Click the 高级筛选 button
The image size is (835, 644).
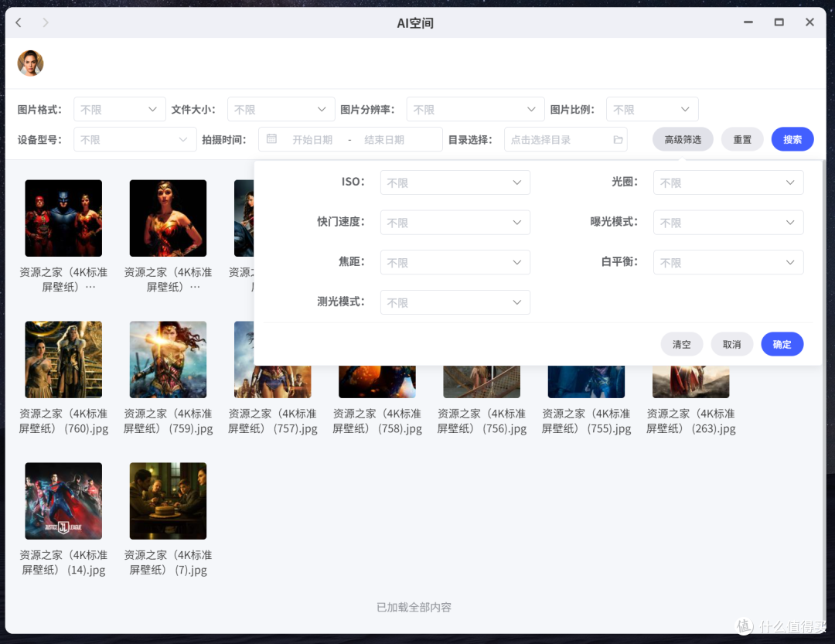[x=683, y=140]
